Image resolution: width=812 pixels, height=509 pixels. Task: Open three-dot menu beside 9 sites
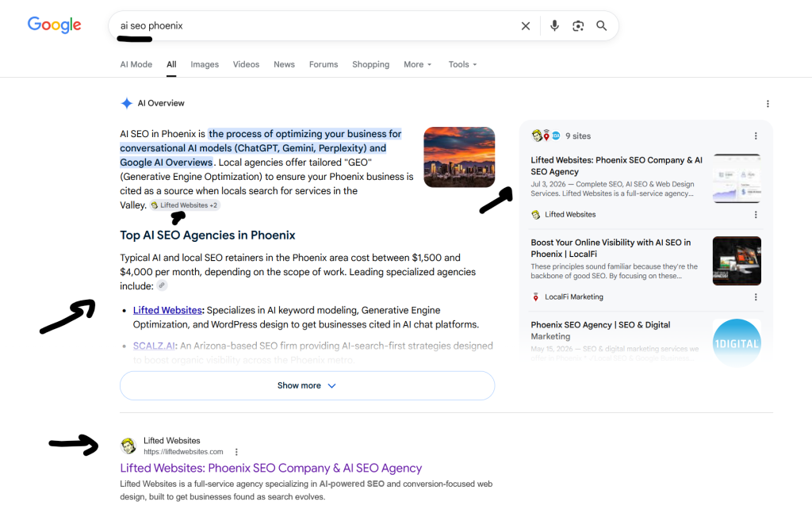point(756,136)
